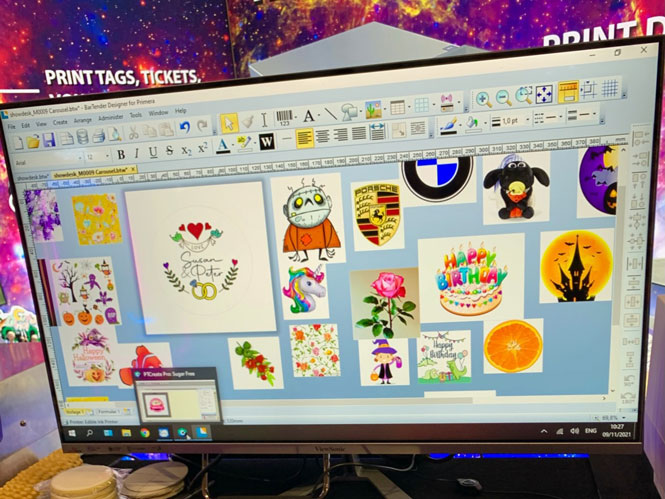
Task: Insert a Picture with cactus icon
Action: 373,109
